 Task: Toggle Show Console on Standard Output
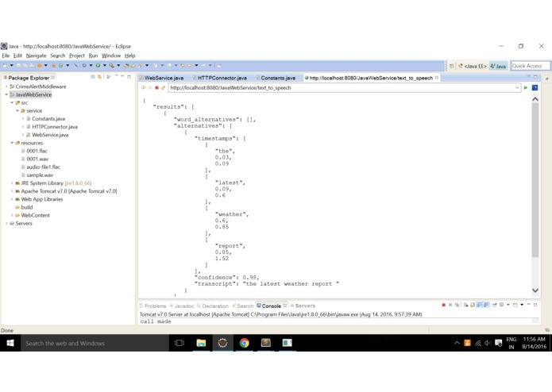[480, 306]
